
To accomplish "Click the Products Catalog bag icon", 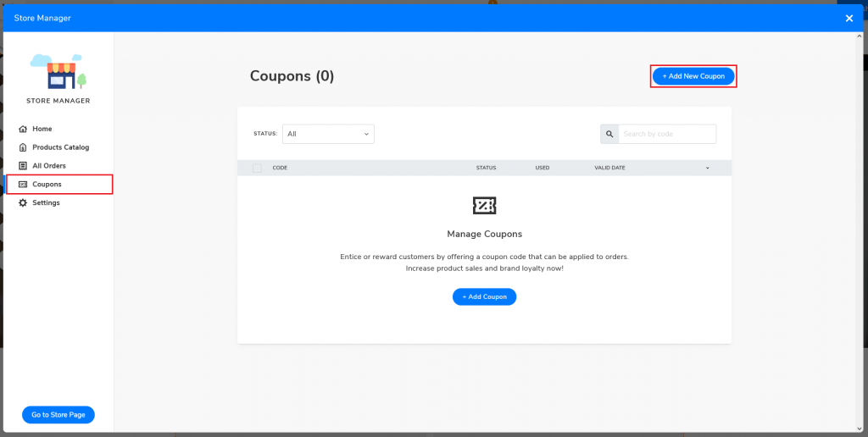I will (23, 147).
